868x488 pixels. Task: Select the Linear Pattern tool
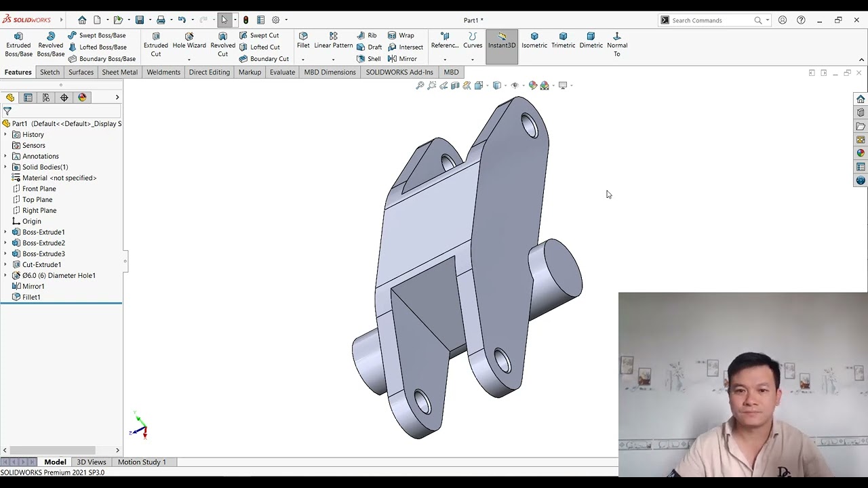pos(334,41)
